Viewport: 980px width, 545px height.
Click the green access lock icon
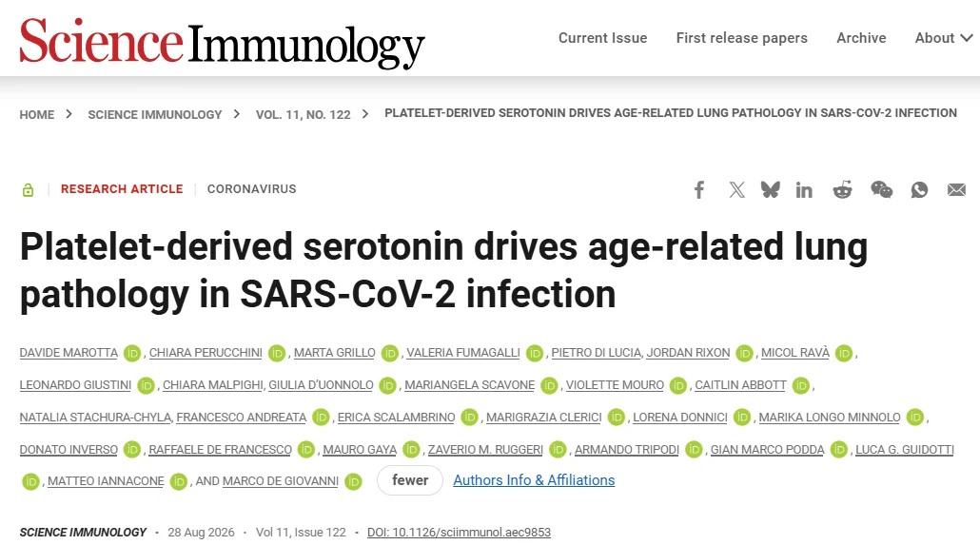(x=29, y=189)
